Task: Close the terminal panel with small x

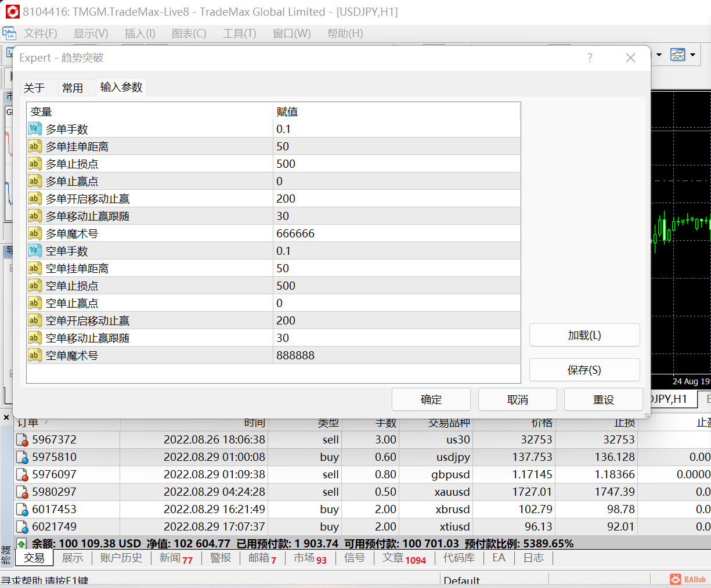Action: (x=6, y=417)
